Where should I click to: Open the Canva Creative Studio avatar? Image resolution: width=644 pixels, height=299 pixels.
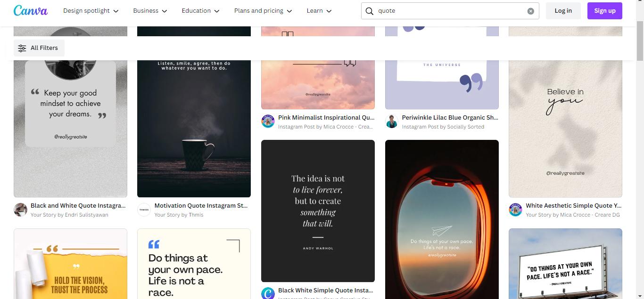click(268, 293)
